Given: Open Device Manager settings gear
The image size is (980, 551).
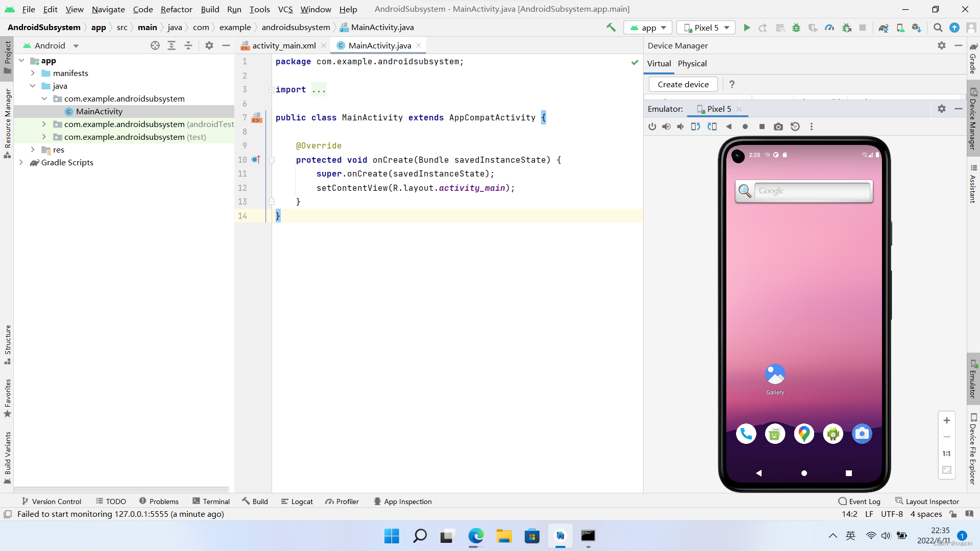Looking at the screenshot, I should [x=942, y=45].
